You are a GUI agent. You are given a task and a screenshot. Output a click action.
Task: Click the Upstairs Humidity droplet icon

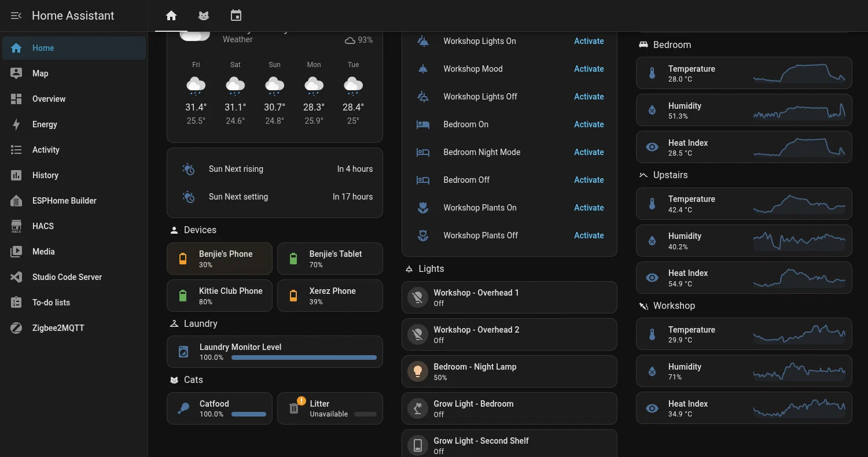[652, 241]
